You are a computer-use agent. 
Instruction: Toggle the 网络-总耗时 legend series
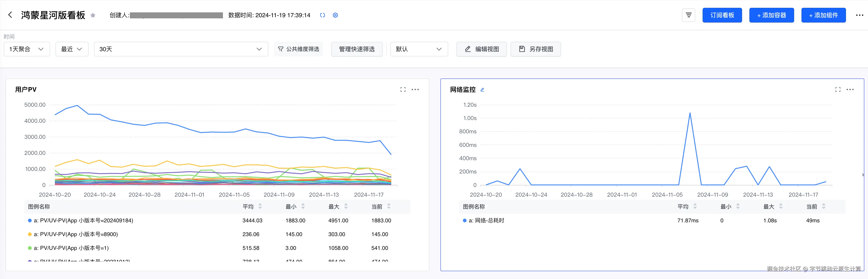486,220
